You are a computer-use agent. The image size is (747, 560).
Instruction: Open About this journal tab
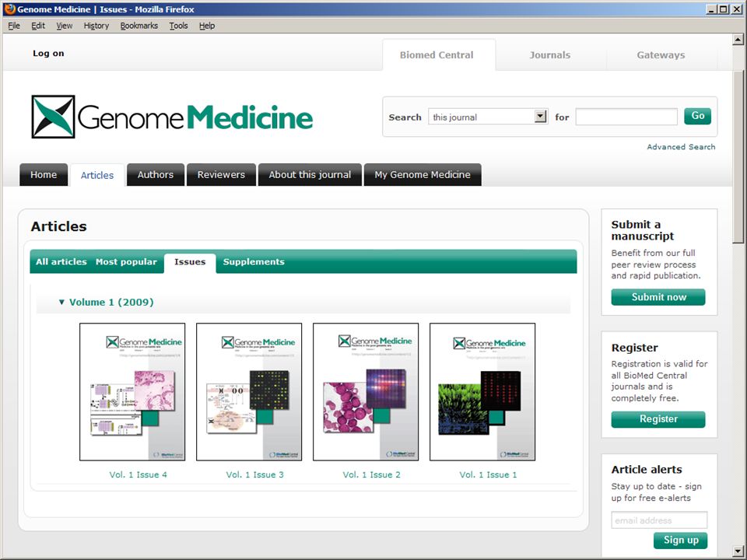pos(310,175)
